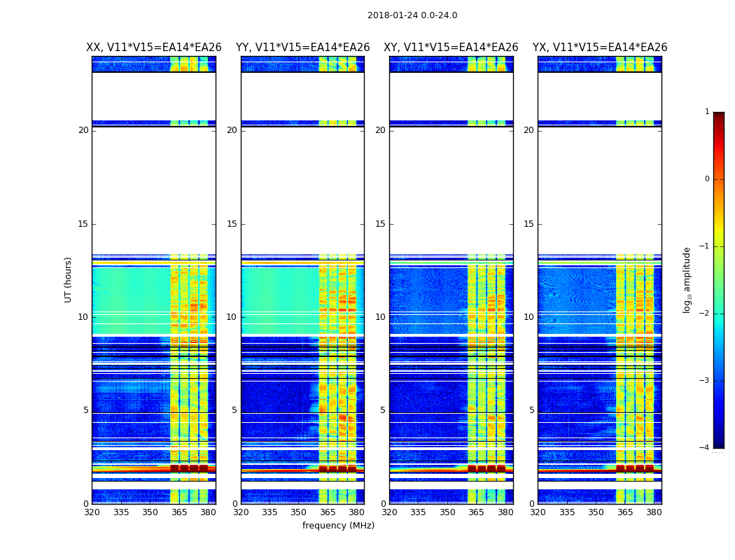The image size is (735, 560).
Task: Select the YY polarization panel title
Action: pos(302,48)
